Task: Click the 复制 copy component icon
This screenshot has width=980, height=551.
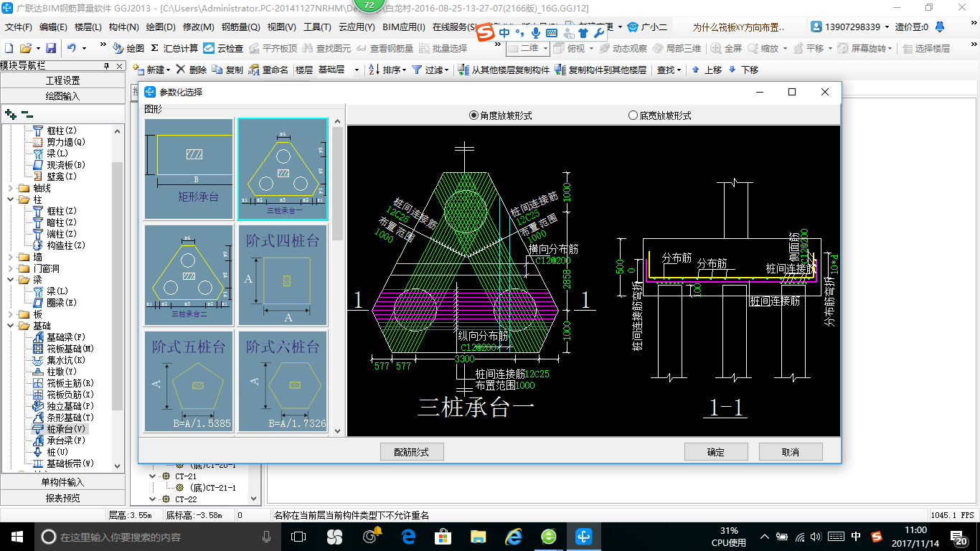Action: click(218, 70)
